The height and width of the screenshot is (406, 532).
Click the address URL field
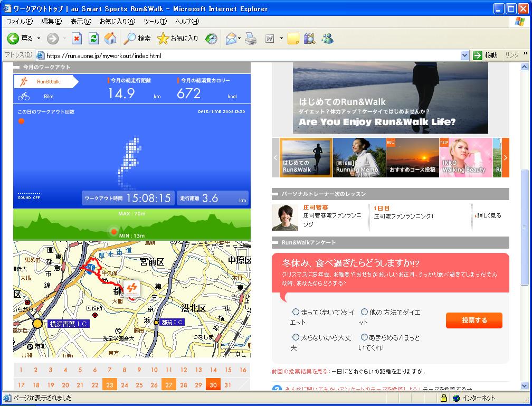(x=253, y=55)
